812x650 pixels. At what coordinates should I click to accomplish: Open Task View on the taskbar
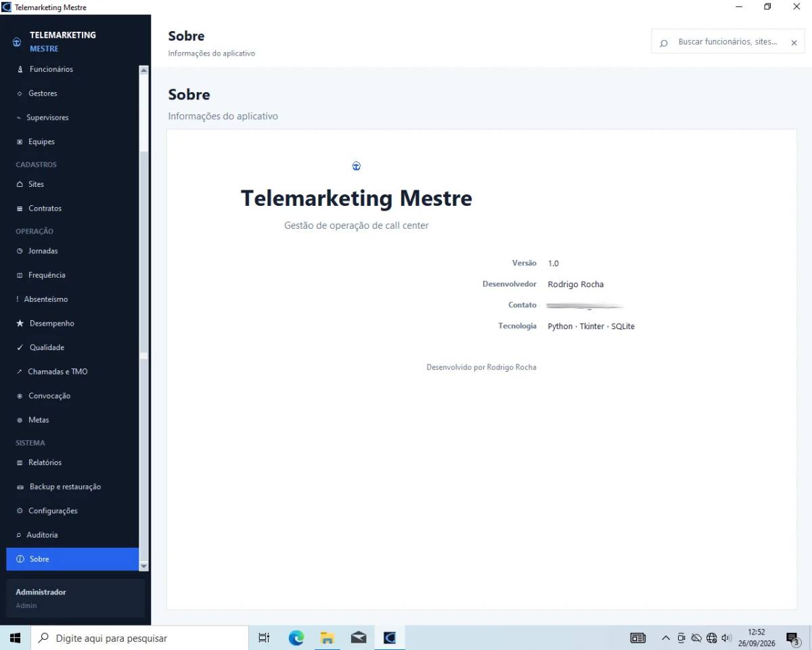coord(264,638)
